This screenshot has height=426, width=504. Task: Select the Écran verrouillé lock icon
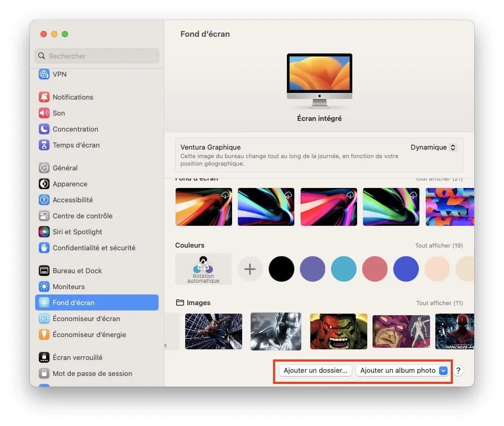(x=44, y=357)
